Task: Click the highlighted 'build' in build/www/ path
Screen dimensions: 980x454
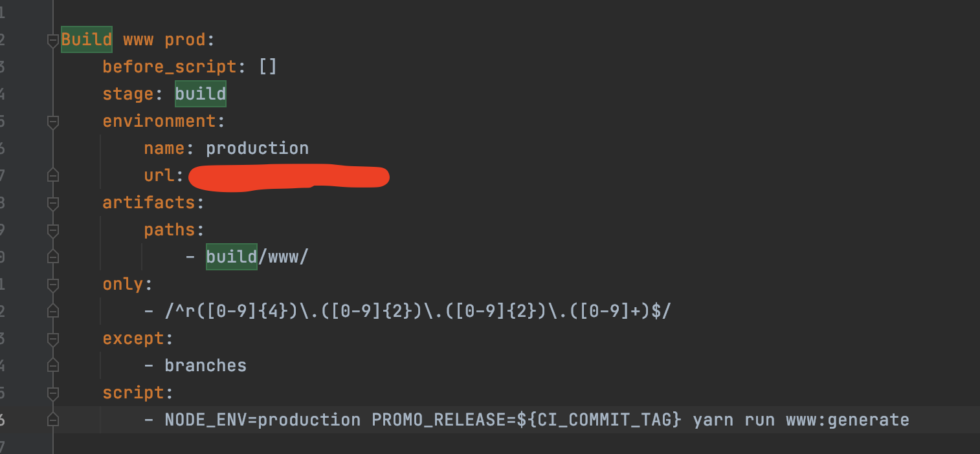Action: tap(232, 257)
